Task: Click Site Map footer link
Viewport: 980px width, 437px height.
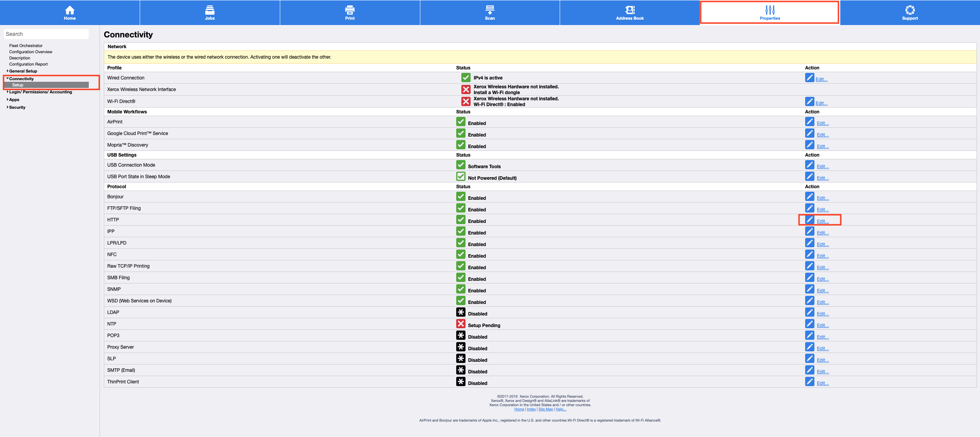Action: click(545, 409)
